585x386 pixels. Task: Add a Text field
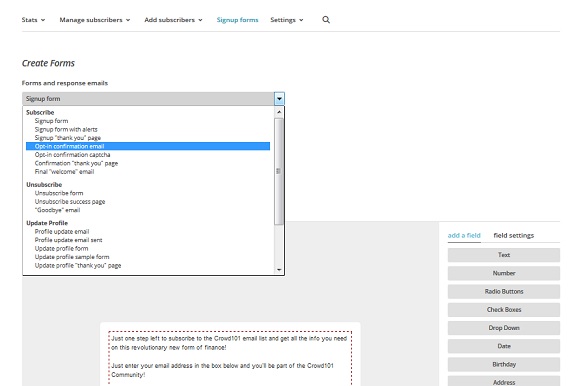pyautogui.click(x=504, y=255)
